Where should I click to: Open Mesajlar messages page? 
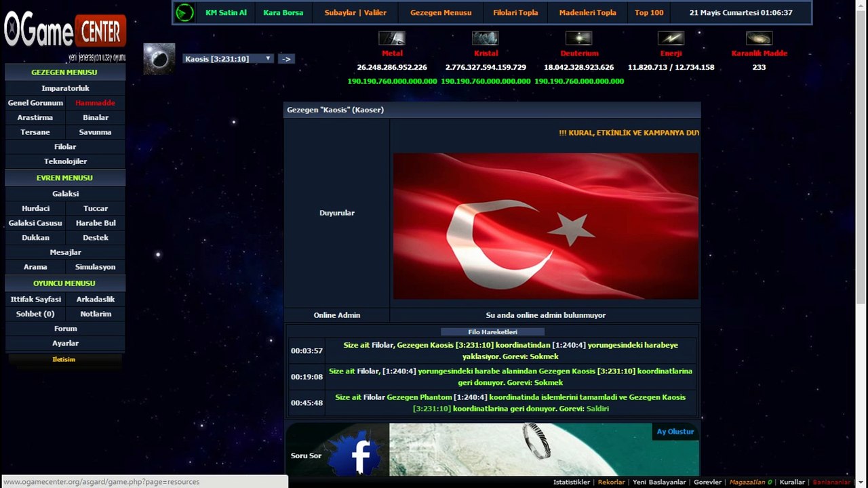click(65, 253)
